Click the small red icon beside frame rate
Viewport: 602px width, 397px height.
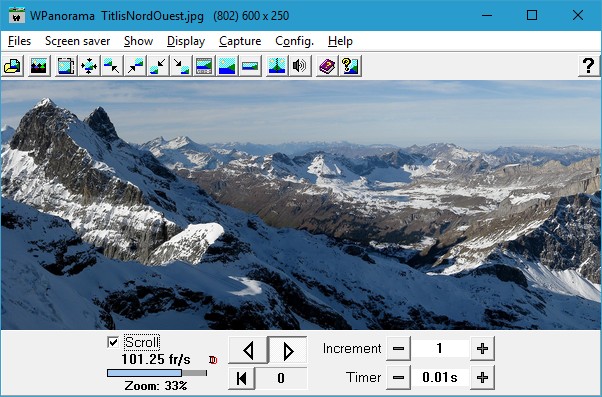click(213, 360)
